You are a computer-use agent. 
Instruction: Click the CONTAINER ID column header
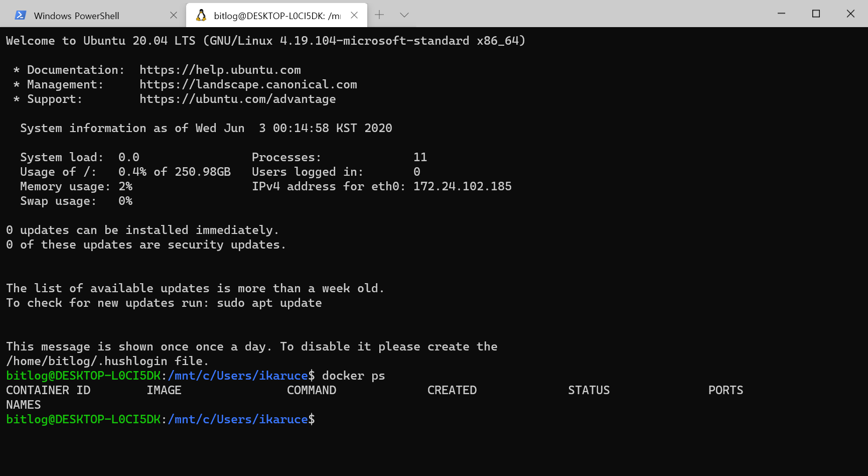(48, 390)
